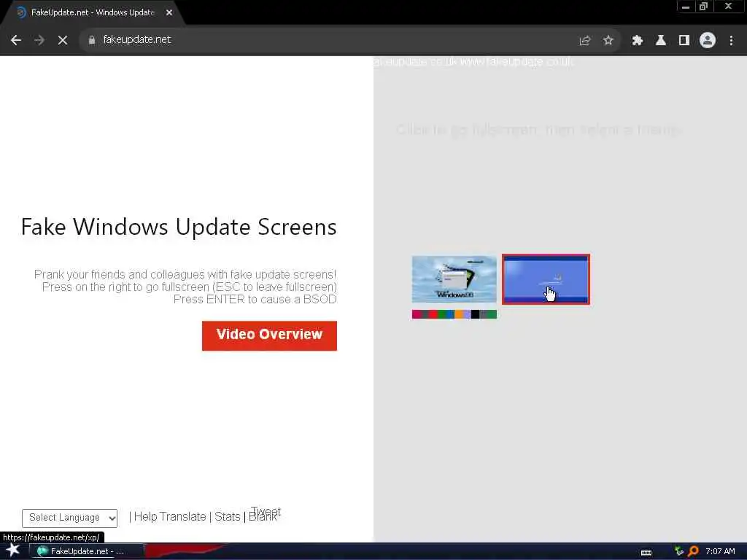Click the forward navigation arrow
Image resolution: width=747 pixels, height=560 pixels.
click(39, 41)
